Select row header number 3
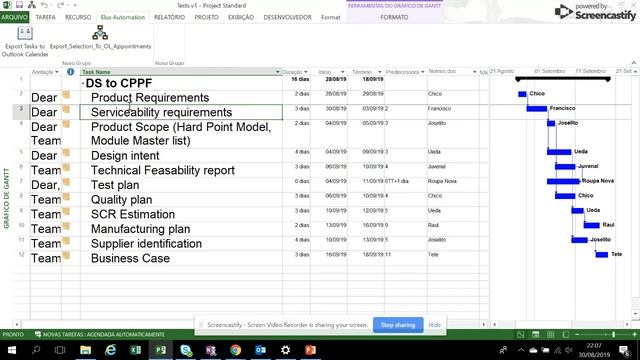The width and height of the screenshot is (640, 360). [21, 112]
